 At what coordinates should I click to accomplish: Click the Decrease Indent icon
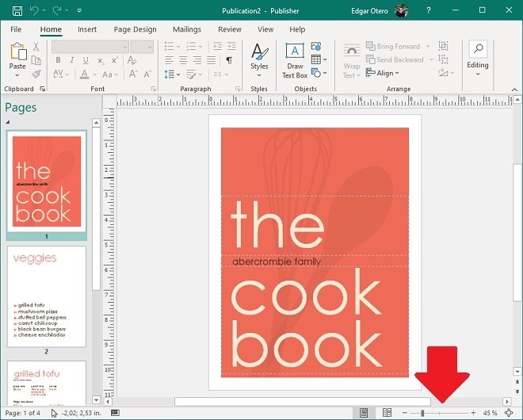[x=217, y=46]
